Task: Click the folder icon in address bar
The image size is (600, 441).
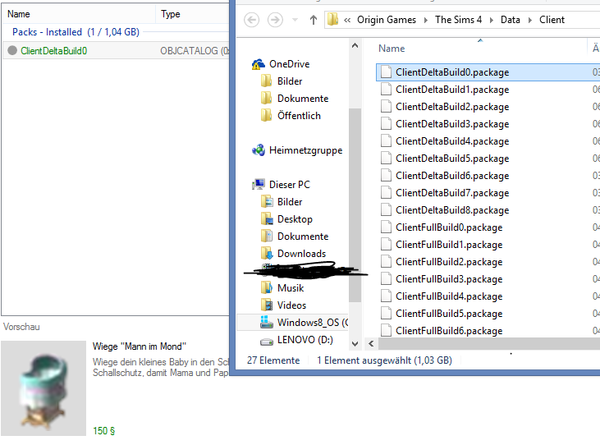Action: point(333,20)
